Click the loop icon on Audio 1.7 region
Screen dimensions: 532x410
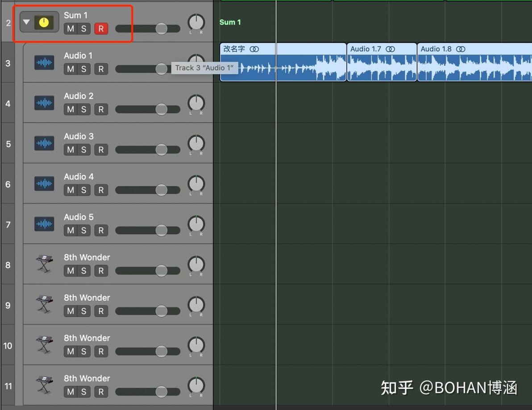[x=390, y=49]
